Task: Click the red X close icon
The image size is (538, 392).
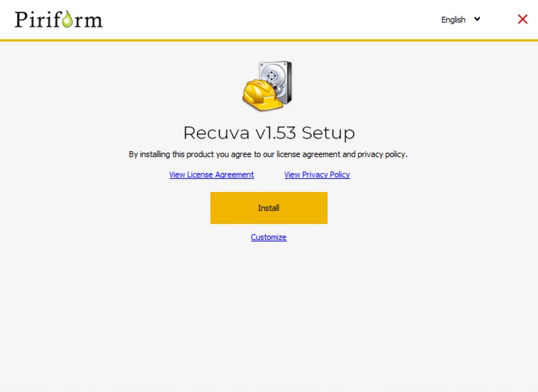Action: (x=522, y=19)
